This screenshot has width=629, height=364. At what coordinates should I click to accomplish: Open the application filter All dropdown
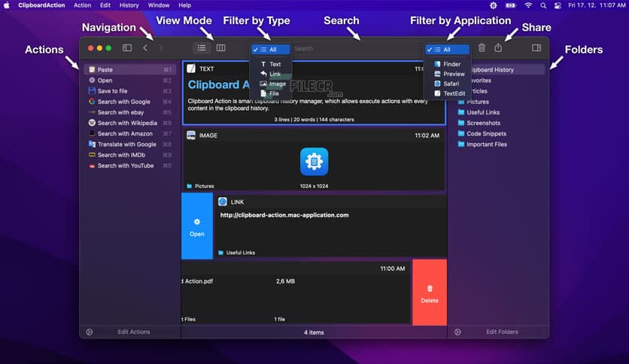[447, 50]
